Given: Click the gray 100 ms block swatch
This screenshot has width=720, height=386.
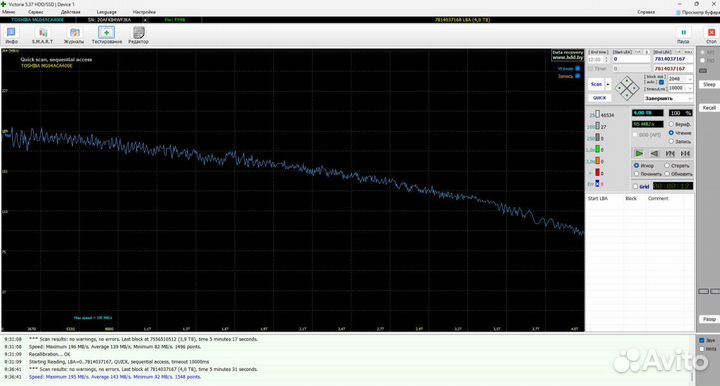Looking at the screenshot, I should click(597, 126).
